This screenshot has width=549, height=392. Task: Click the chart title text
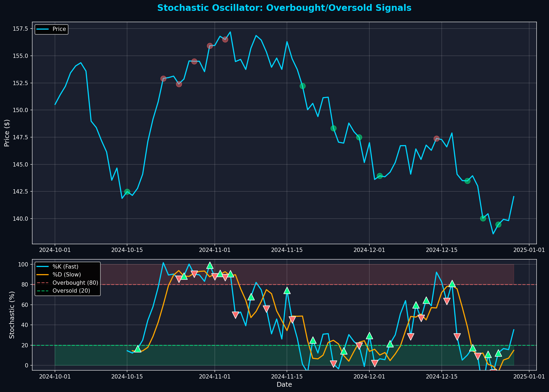click(x=284, y=7)
